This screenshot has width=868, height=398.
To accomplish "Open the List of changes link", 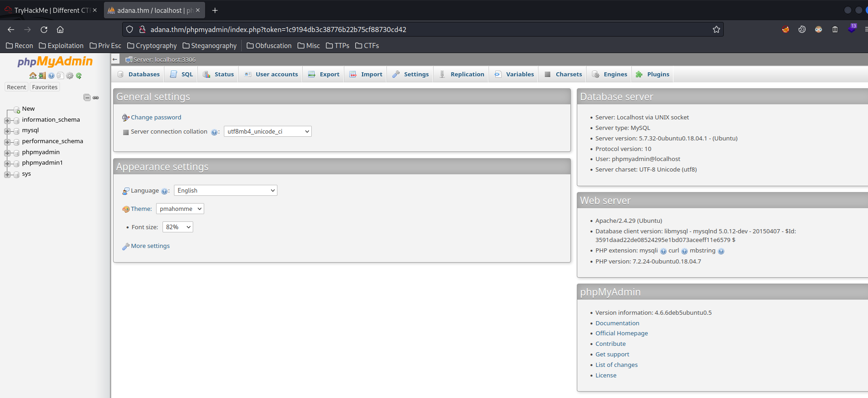I will tap(616, 365).
